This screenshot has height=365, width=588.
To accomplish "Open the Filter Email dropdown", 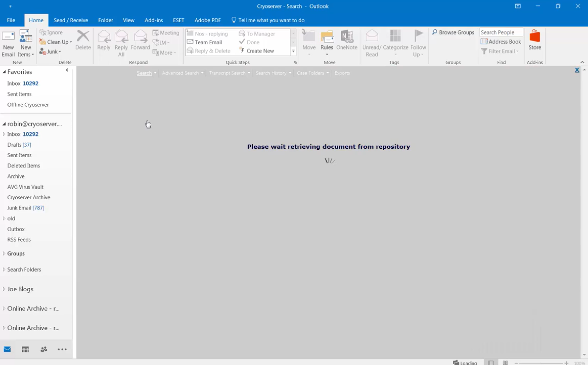I will (500, 51).
